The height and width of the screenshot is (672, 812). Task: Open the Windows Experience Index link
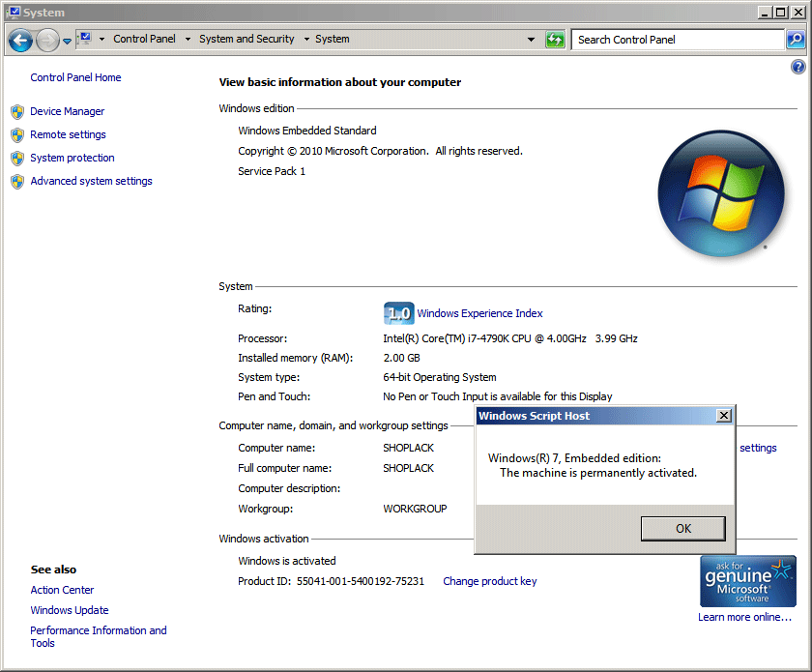pyautogui.click(x=479, y=313)
